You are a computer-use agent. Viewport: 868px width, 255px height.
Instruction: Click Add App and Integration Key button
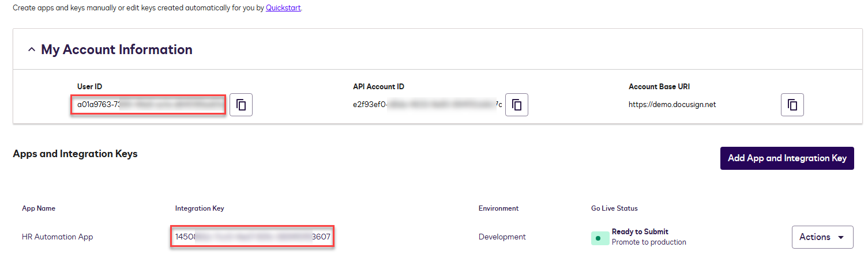coord(787,158)
